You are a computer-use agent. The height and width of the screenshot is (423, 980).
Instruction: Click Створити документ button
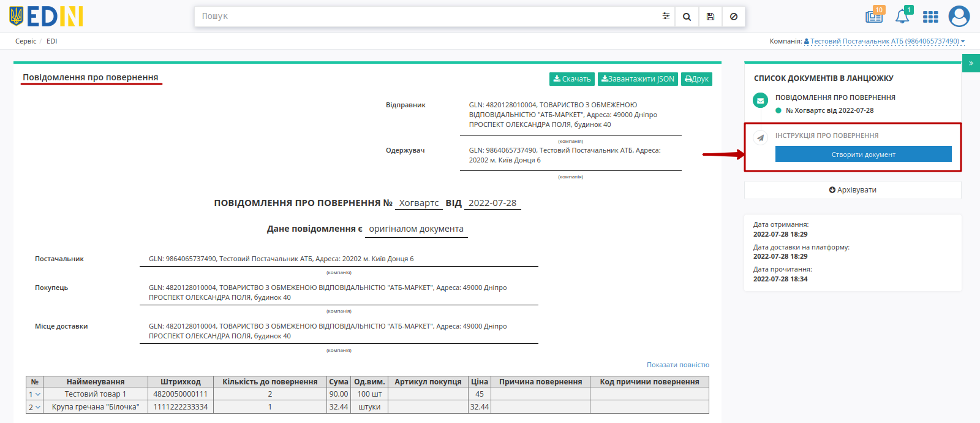863,154
